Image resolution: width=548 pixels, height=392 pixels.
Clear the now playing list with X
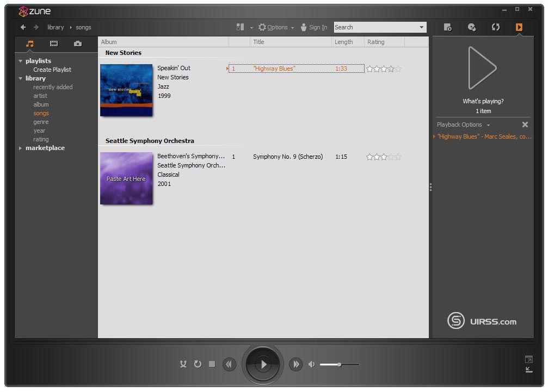coord(525,125)
